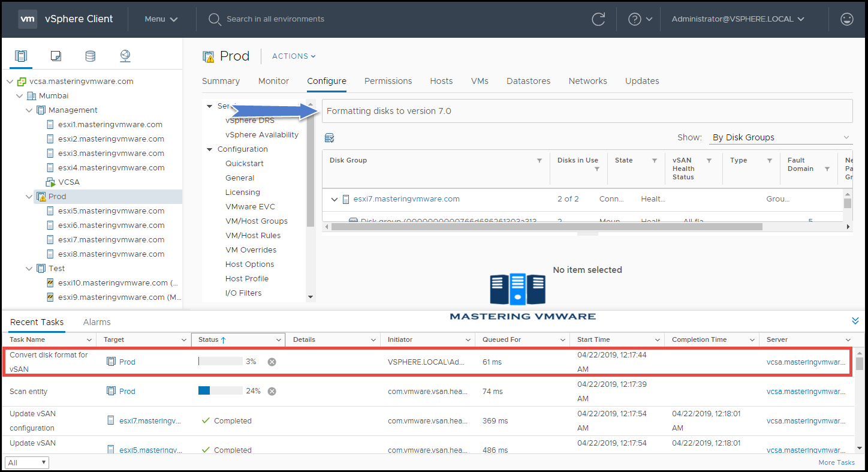Filter the State column
868x472 pixels.
tap(654, 161)
